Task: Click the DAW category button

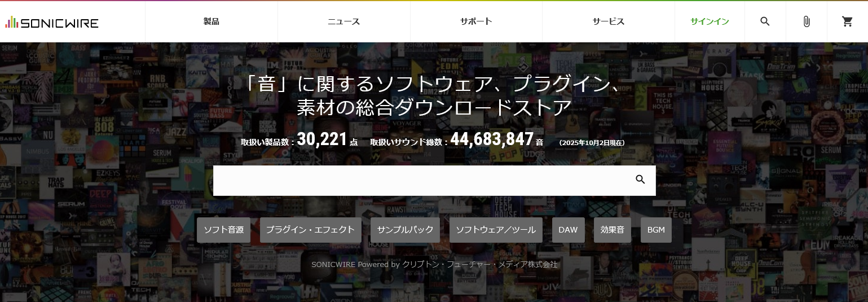Action: [568, 230]
